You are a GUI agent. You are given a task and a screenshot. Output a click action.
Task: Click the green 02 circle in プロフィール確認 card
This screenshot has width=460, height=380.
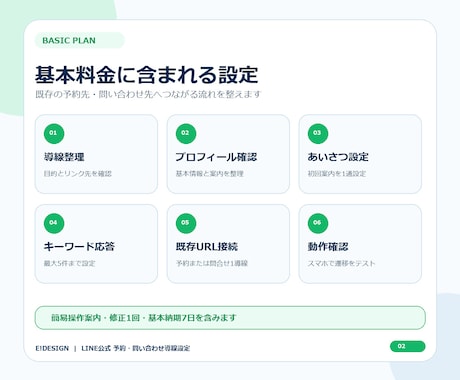(x=186, y=133)
